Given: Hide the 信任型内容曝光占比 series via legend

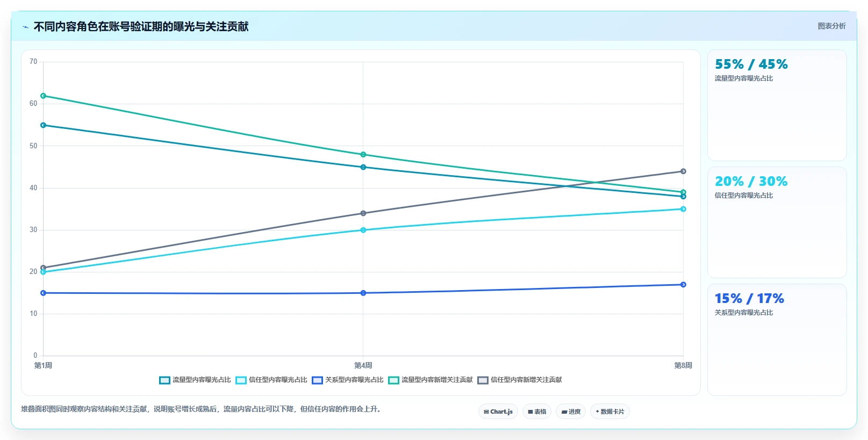Looking at the screenshot, I should 271,380.
